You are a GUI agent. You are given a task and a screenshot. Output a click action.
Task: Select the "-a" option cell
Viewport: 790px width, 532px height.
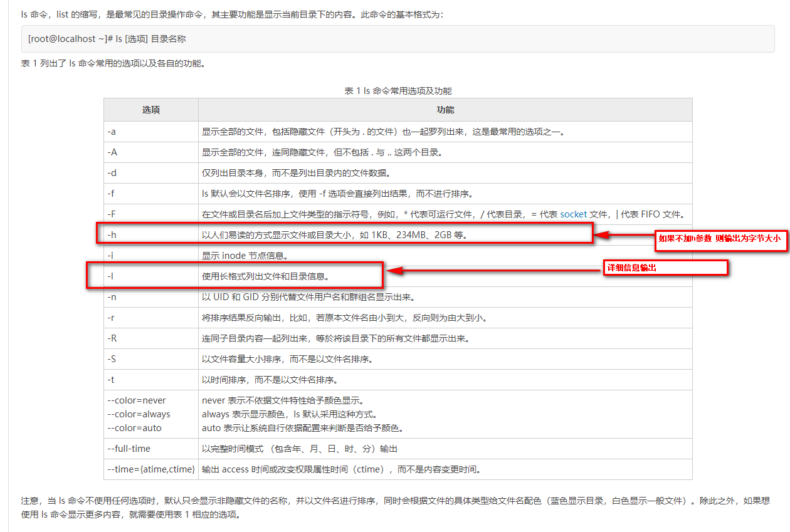151,132
